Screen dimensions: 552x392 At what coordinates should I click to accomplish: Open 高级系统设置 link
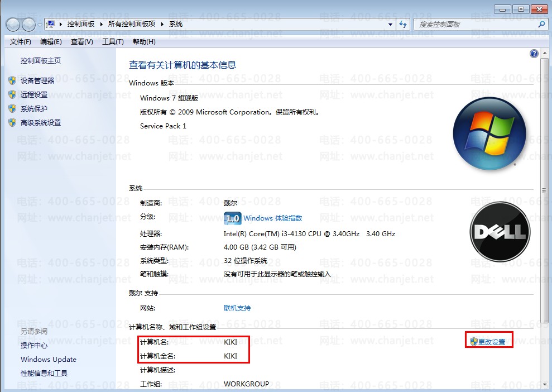click(41, 122)
